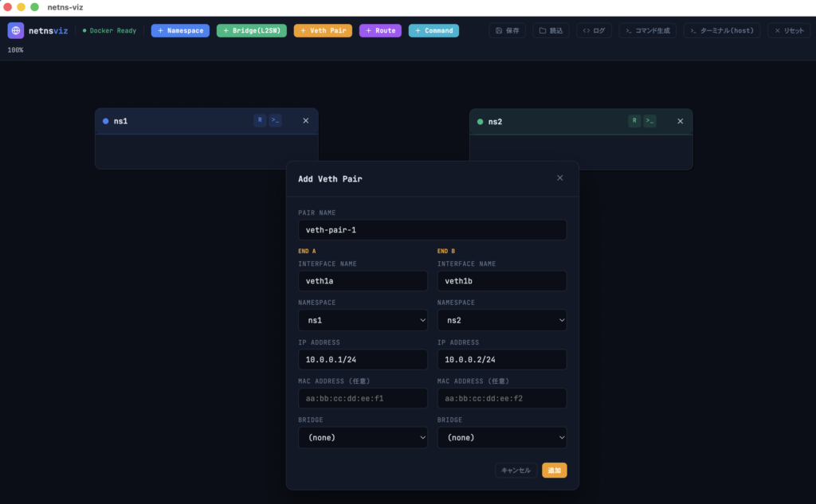Open the End A bridge dropdown
The width and height of the screenshot is (816, 504).
coord(363,437)
